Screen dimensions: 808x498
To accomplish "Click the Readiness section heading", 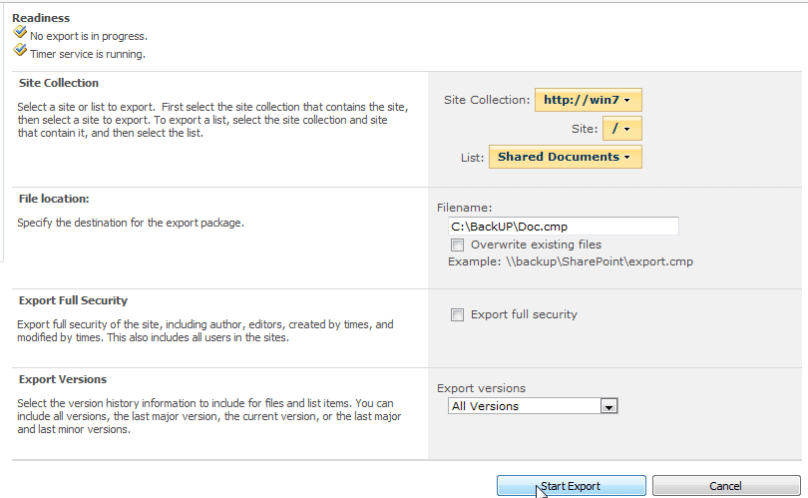I will [41, 18].
